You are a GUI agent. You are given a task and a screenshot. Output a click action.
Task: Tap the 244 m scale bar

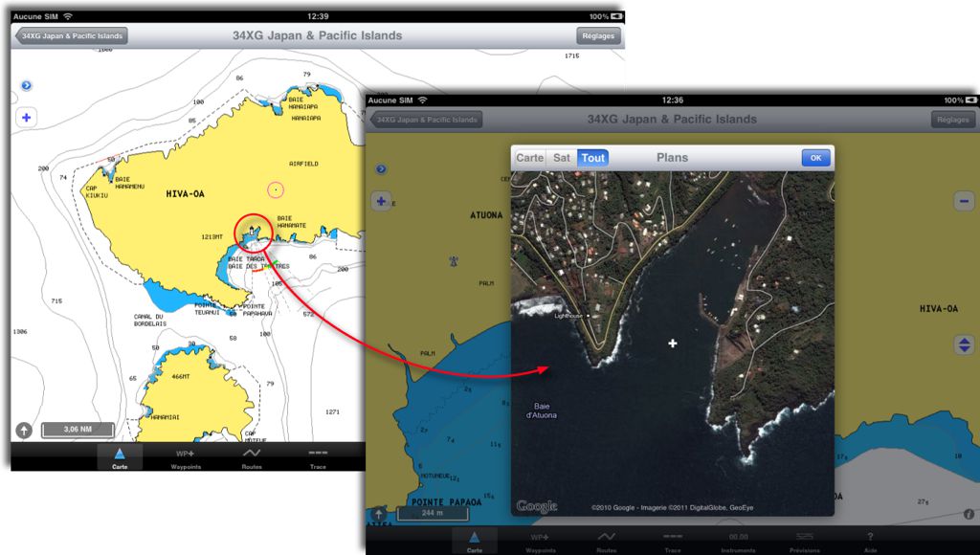pyautogui.click(x=432, y=513)
